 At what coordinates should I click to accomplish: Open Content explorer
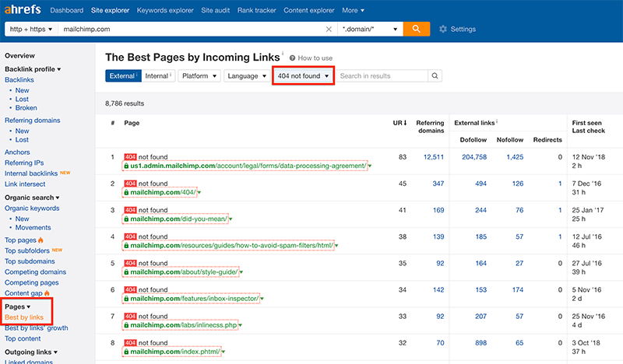309,10
